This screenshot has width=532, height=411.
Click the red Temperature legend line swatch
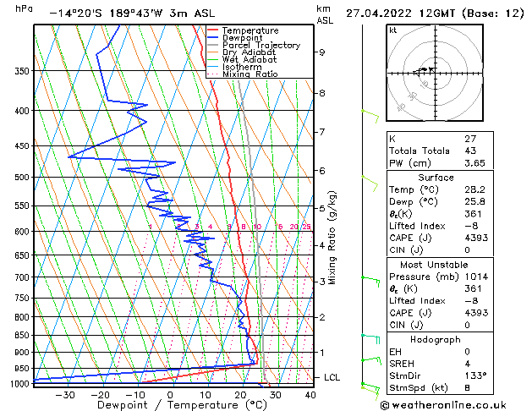[x=213, y=30]
